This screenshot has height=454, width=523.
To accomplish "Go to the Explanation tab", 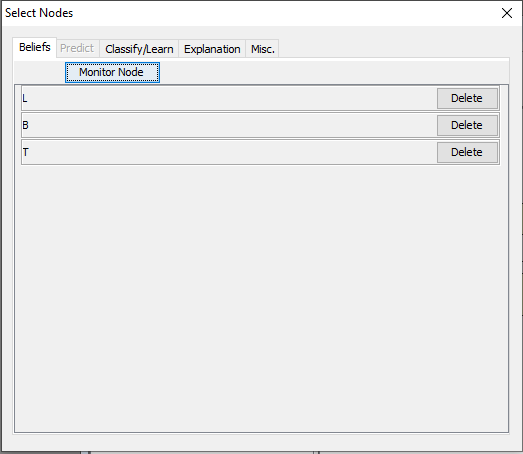I will tap(212, 49).
